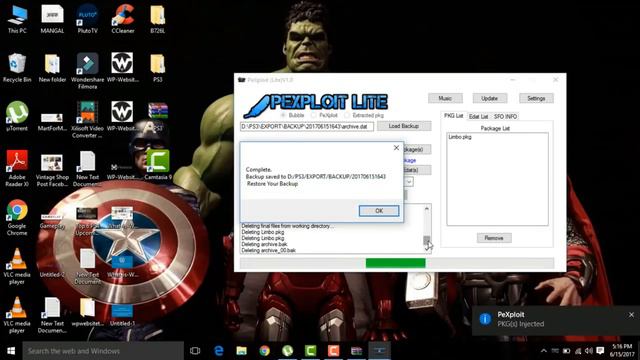
Task: Show hidden system tray icons
Action: click(544, 351)
